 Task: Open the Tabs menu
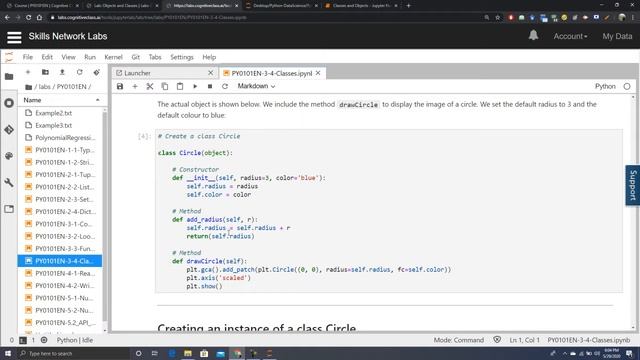155,57
